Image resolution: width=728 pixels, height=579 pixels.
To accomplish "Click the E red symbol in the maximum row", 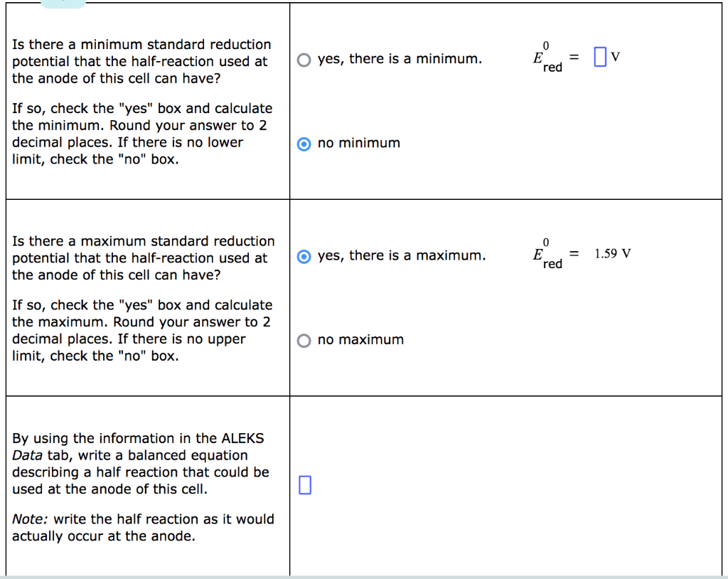I will (547, 254).
